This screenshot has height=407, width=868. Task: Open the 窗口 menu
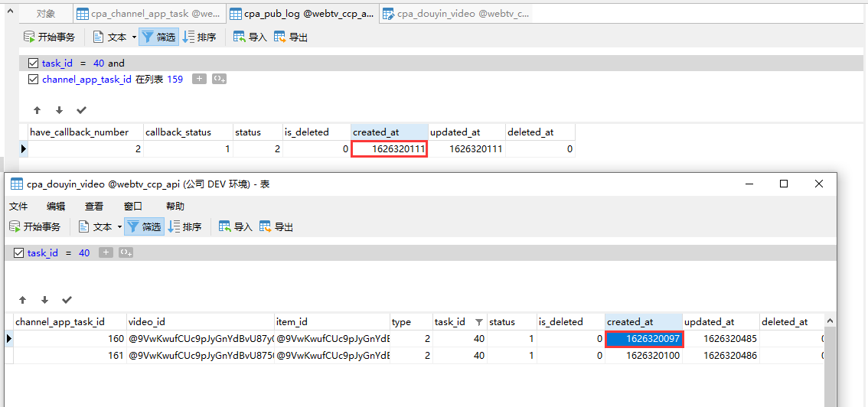click(x=133, y=207)
